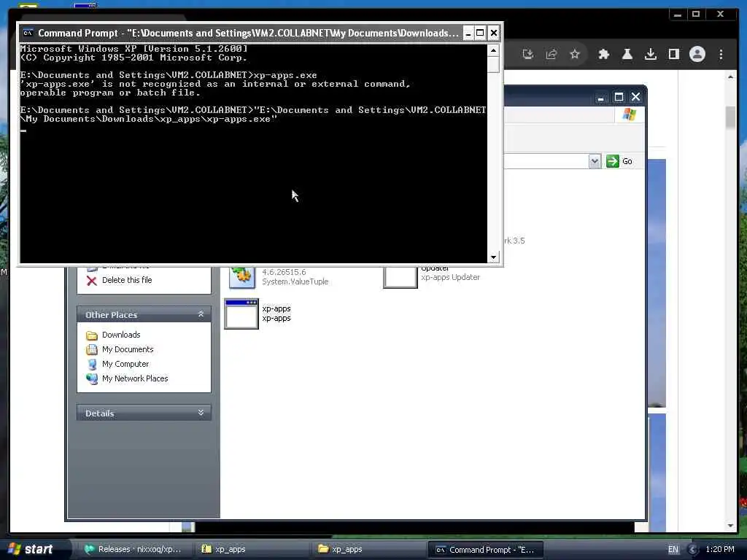Open Chrome three-dot menu
This screenshot has width=747, height=560.
coord(721,54)
